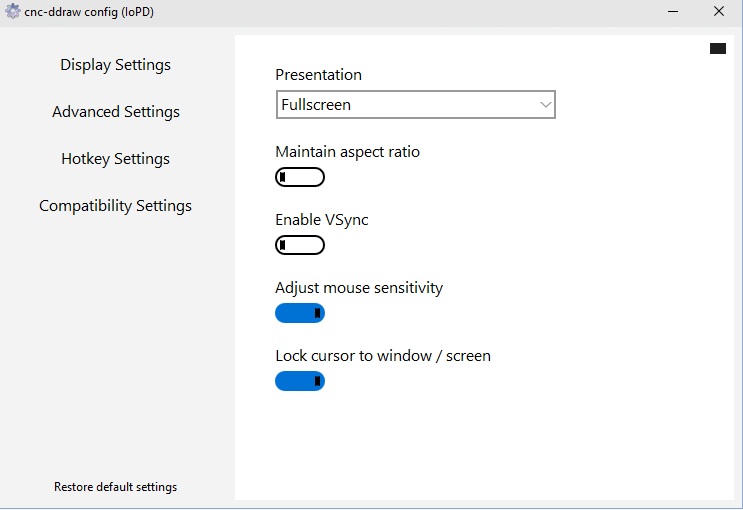Switch to Advanced Settings
Viewport: 743px width, 510px height.
point(116,112)
